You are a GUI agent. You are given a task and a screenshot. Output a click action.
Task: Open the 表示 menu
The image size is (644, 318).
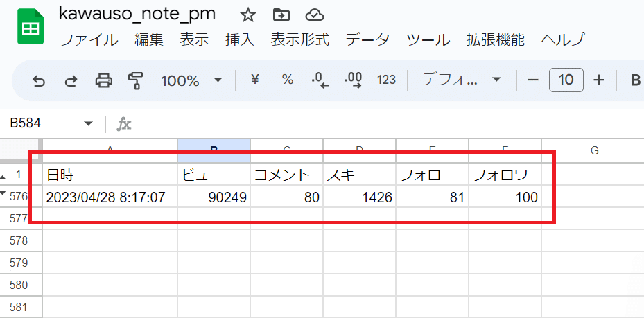194,39
